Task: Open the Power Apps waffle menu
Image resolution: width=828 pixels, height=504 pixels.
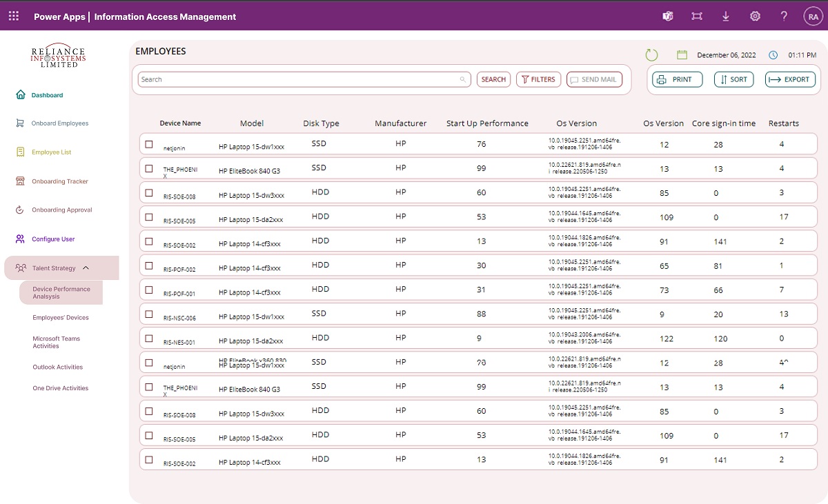Action: (x=13, y=16)
